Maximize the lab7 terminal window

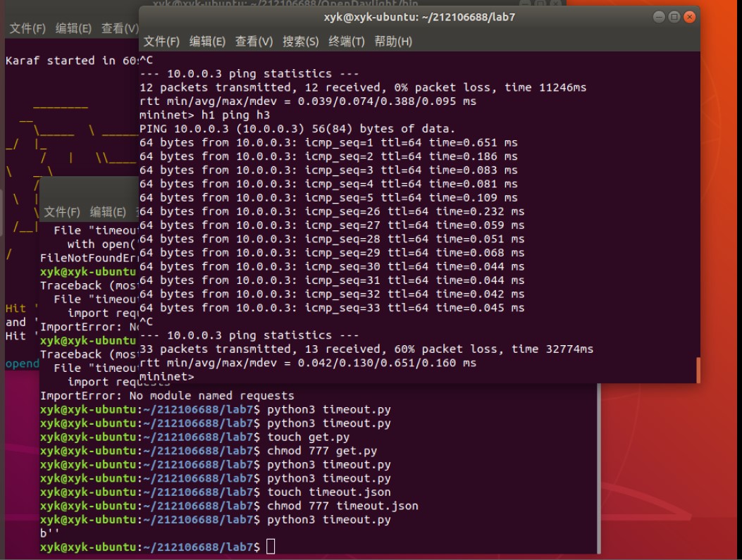pyautogui.click(x=674, y=17)
